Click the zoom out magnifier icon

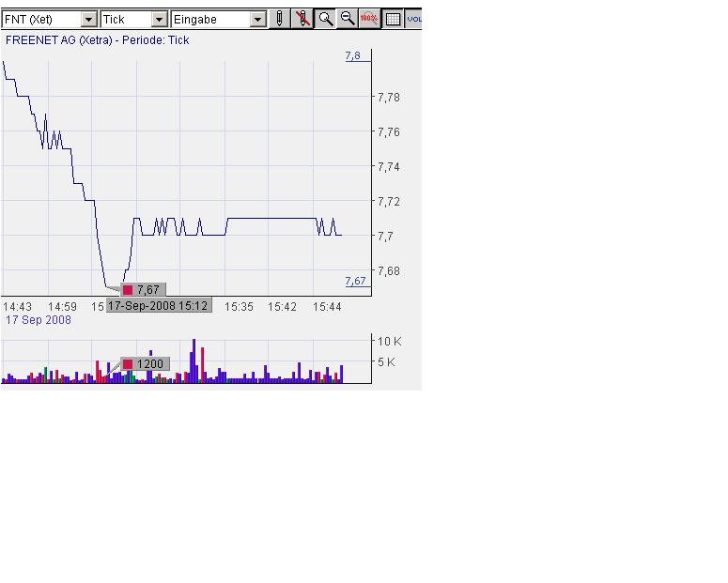coord(347,19)
